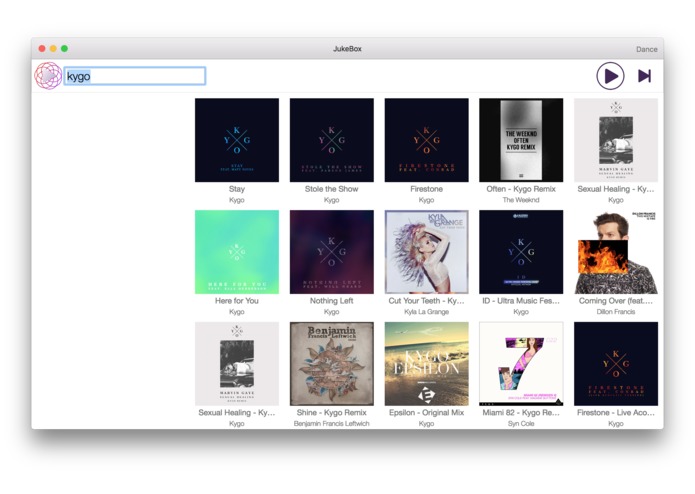Screen dimensions: 695x494
Task: Select the Firestone - Live Acoustic cover
Action: [x=616, y=364]
